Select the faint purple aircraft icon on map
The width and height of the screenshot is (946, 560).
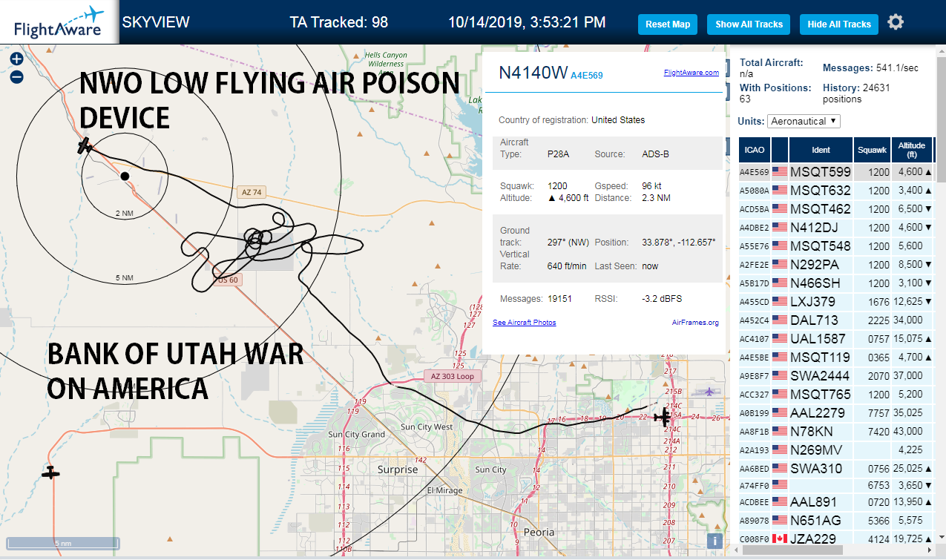coord(709,392)
